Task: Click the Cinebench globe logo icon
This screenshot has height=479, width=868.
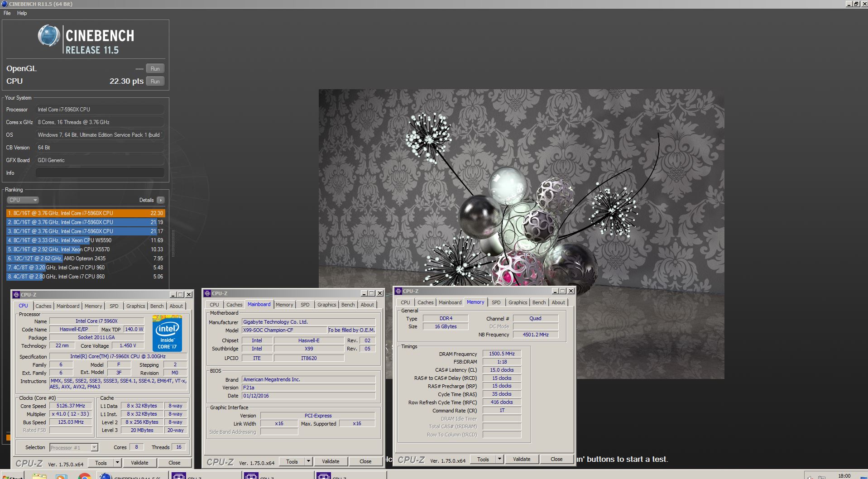Action: coord(49,36)
